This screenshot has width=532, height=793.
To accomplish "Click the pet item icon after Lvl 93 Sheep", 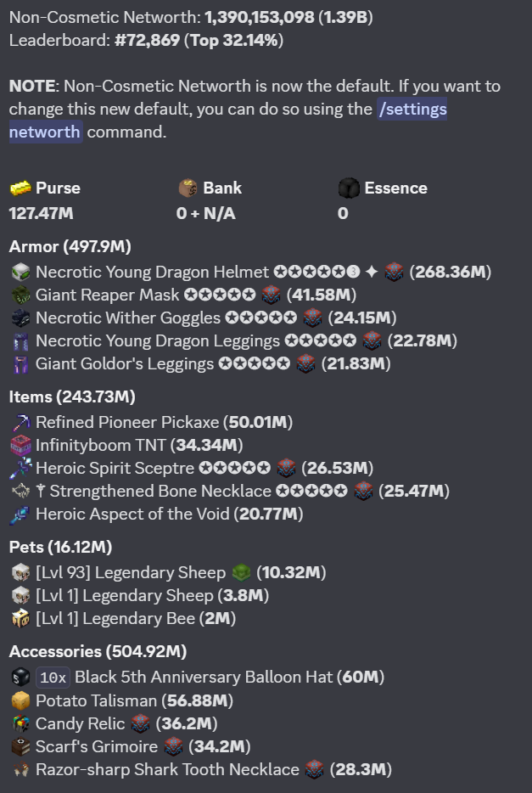I will pos(242,572).
